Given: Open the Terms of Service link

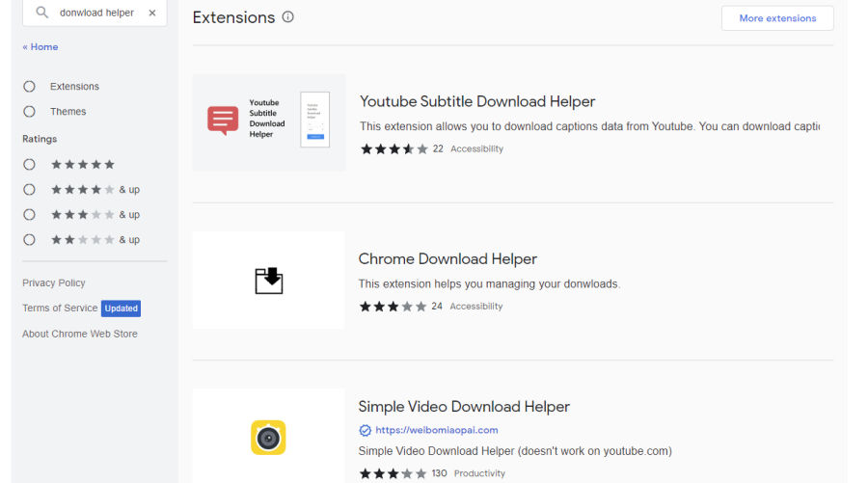Looking at the screenshot, I should pos(60,309).
